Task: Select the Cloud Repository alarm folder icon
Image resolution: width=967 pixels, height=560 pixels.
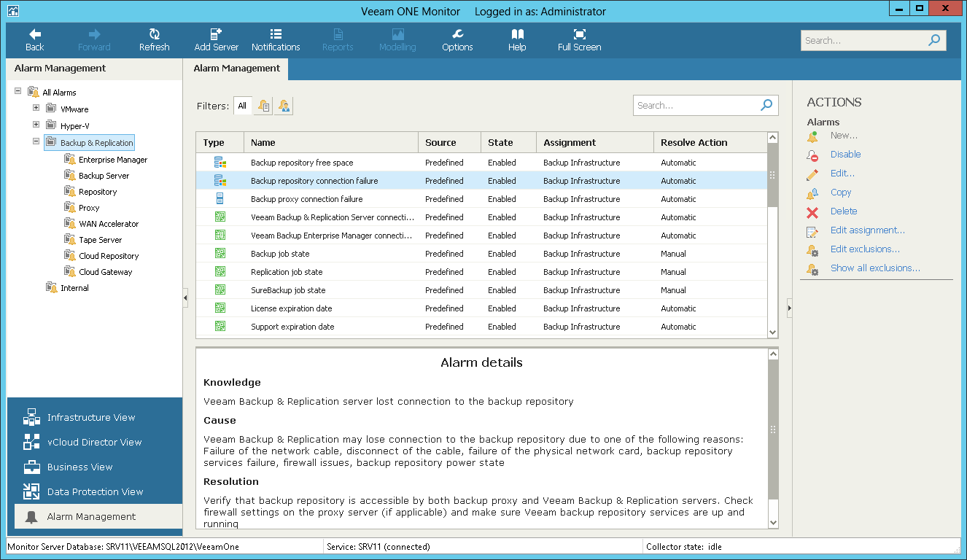Action: click(x=70, y=255)
